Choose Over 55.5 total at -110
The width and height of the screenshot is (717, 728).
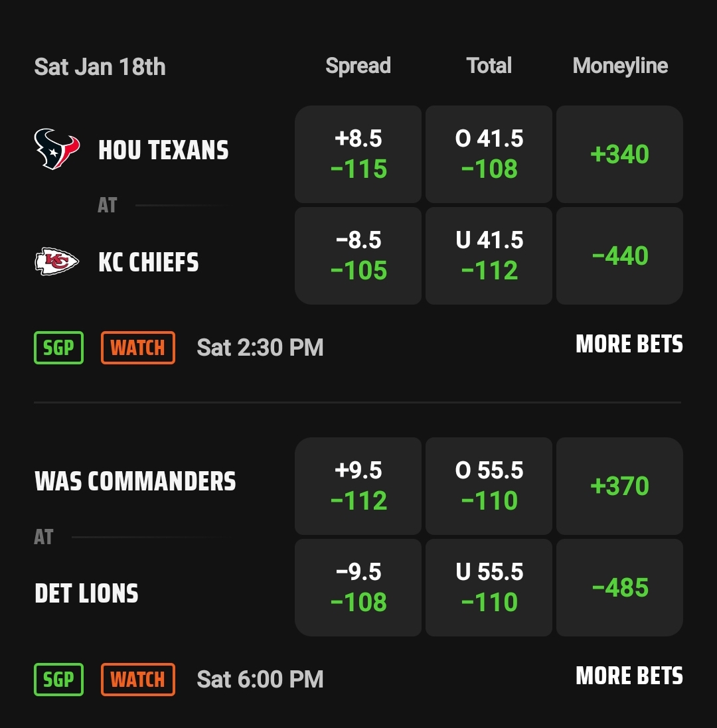[489, 486]
